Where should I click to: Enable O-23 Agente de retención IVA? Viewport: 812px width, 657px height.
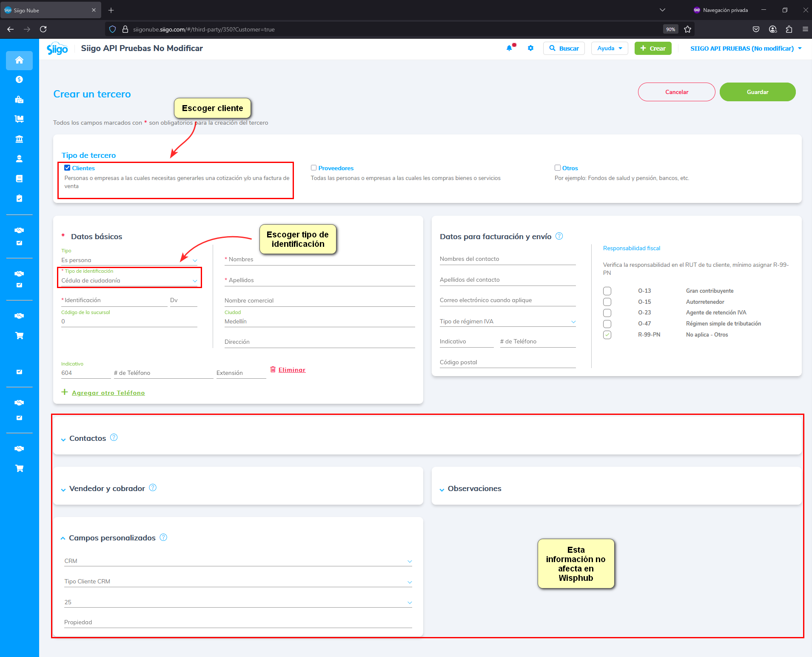pyautogui.click(x=607, y=313)
